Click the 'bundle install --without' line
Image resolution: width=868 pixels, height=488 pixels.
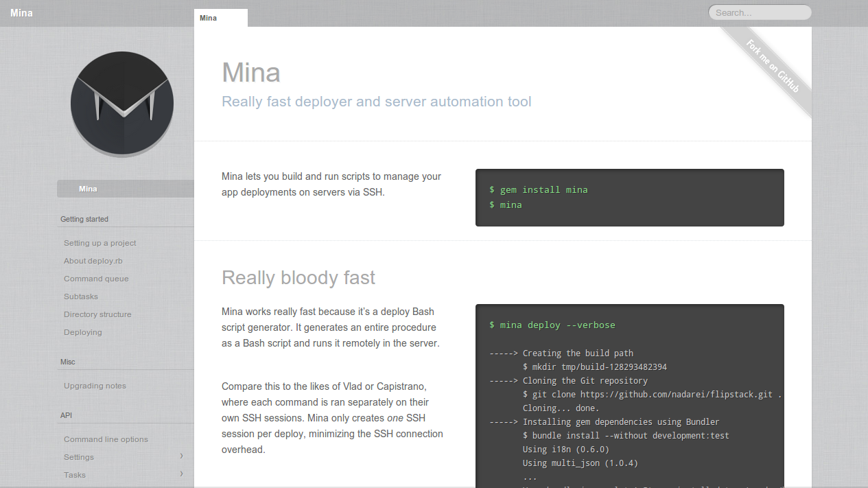pyautogui.click(x=626, y=435)
